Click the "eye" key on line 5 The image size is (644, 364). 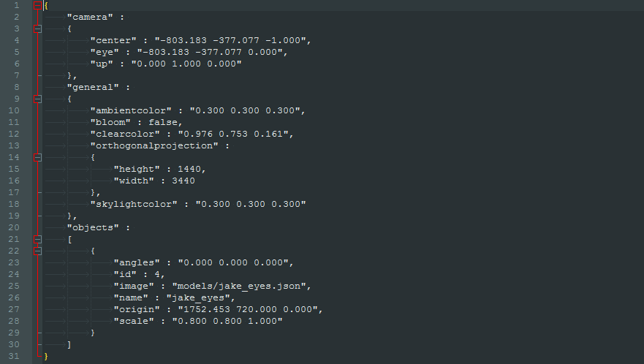point(104,53)
